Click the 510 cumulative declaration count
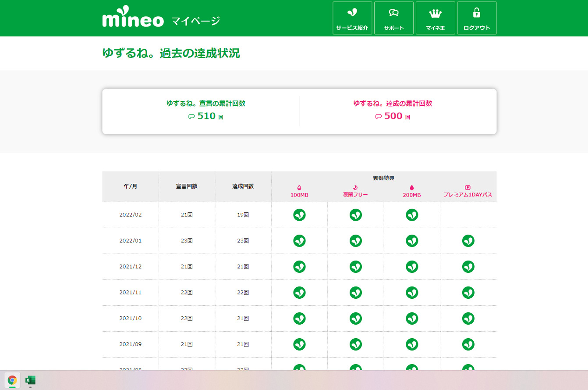Image resolution: width=588 pixels, height=390 pixels. [206, 116]
